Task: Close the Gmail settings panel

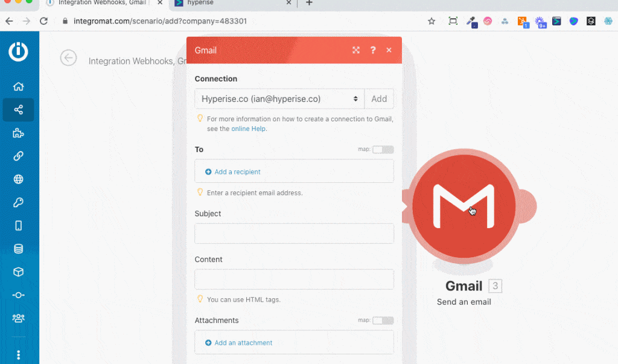Action: 389,50
